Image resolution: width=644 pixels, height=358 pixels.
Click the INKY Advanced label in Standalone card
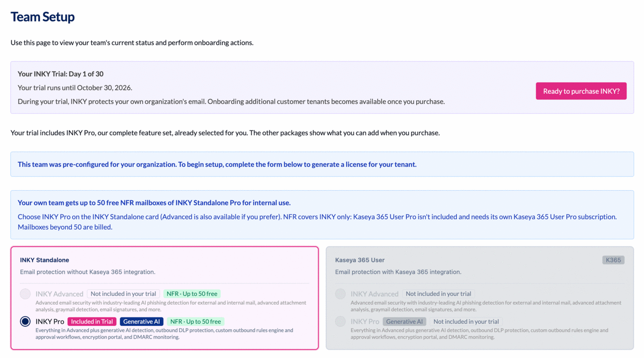pos(59,294)
